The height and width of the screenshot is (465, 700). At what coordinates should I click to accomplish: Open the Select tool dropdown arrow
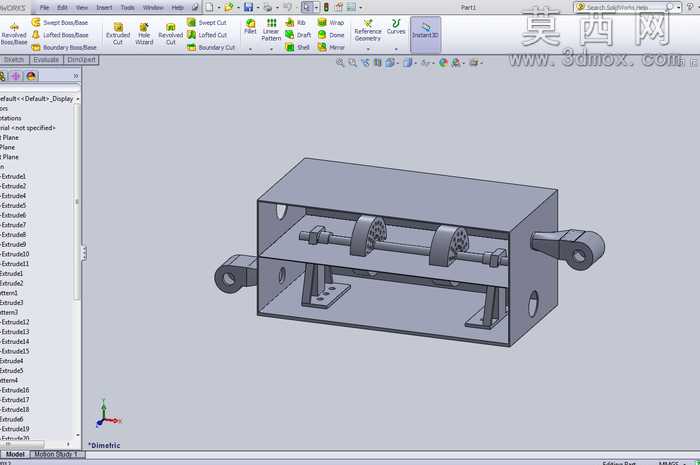click(x=316, y=8)
